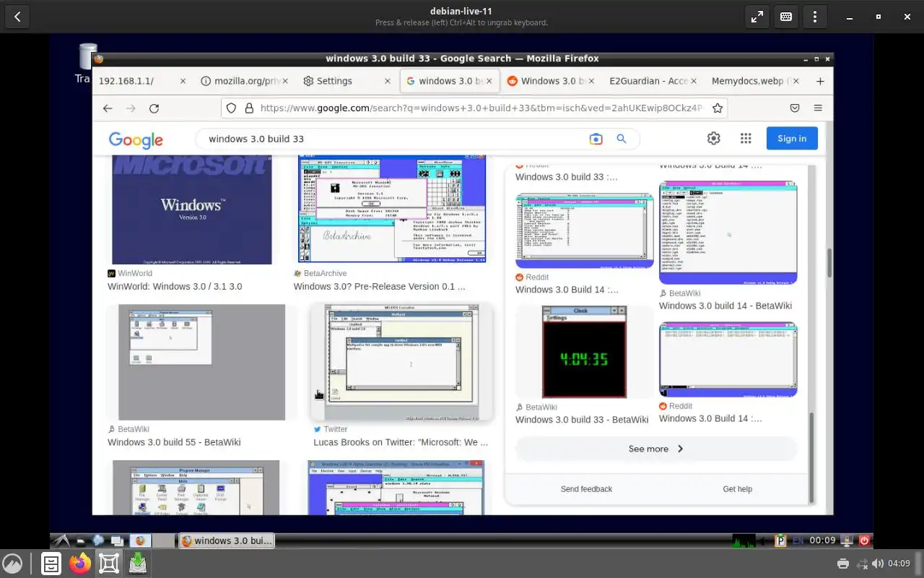Click the Get help link
Image resolution: width=924 pixels, height=578 pixels.
coord(737,489)
